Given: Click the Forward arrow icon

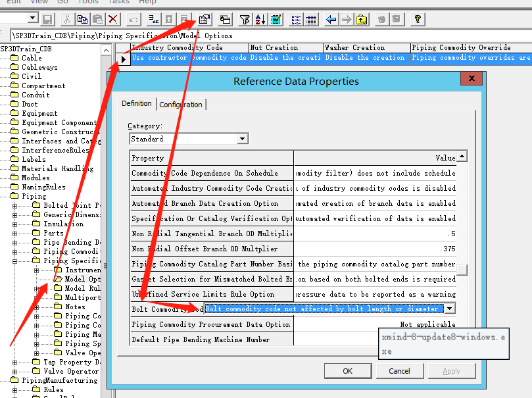Looking at the screenshot, I should click(347, 19).
